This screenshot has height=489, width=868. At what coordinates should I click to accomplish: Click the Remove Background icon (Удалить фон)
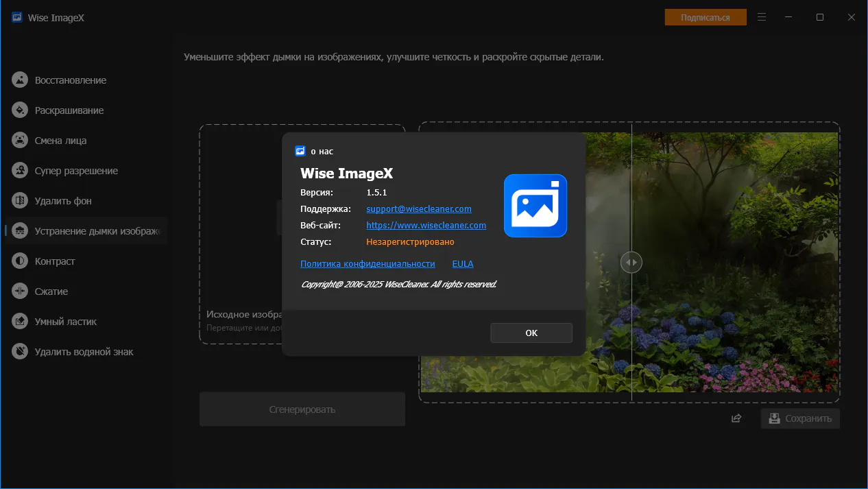(x=20, y=201)
